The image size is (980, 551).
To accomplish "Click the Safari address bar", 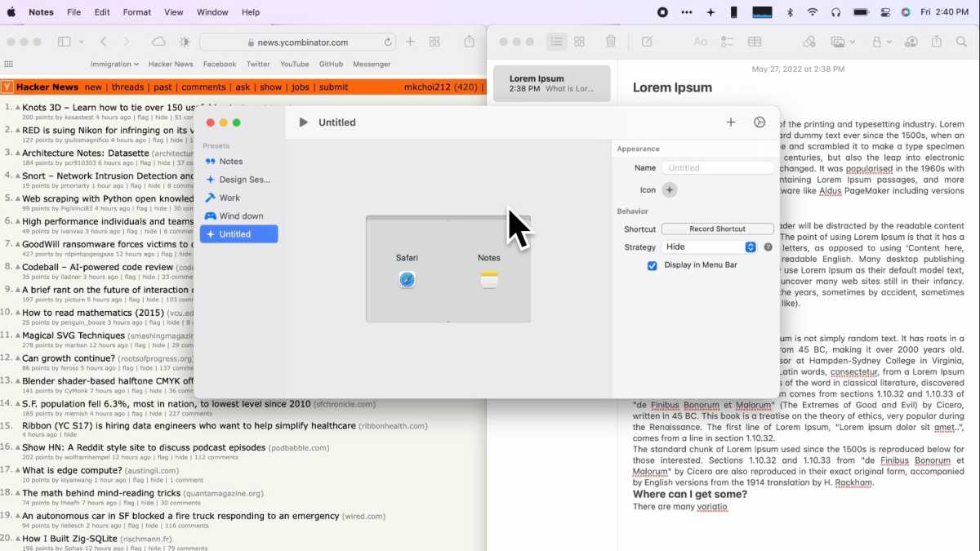I will [x=297, y=42].
